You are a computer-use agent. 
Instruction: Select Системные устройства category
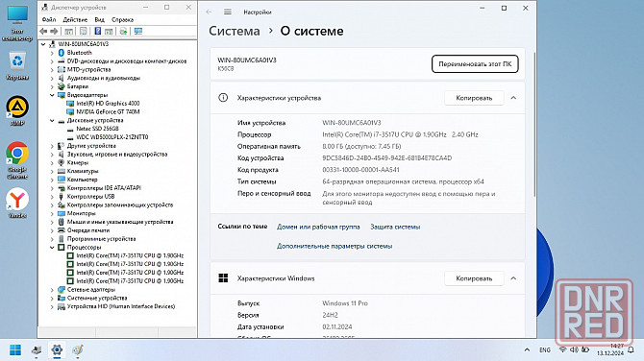(96, 299)
